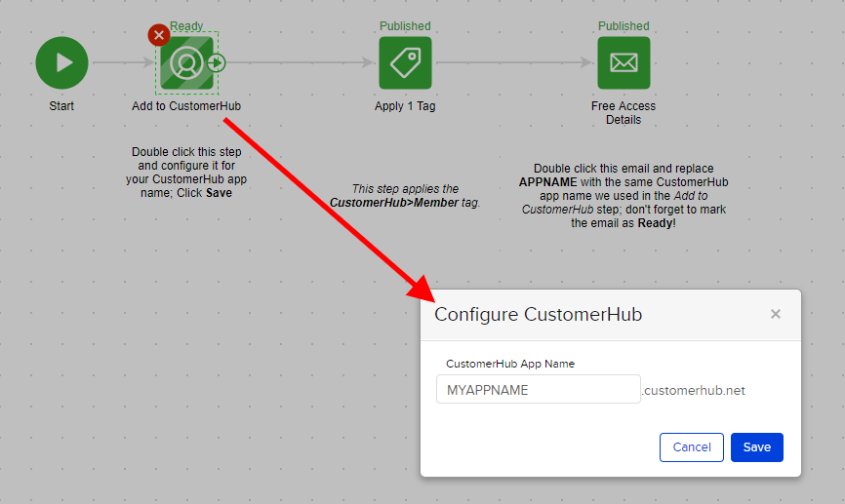Close the Configure CustomerHub dialog with X

point(776,314)
